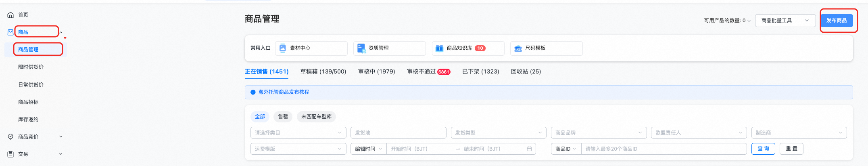868x166 pixels.
Task: Click the 查询 search button
Action: 763,149
